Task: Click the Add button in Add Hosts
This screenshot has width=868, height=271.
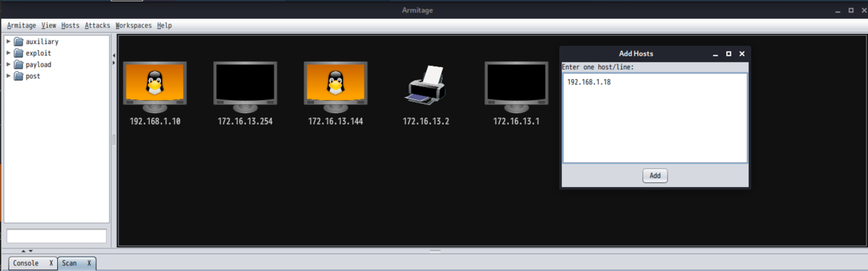Action: coord(655,175)
